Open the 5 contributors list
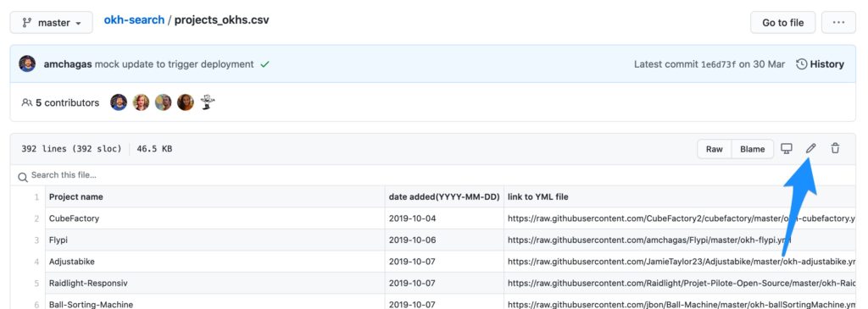The image size is (868, 309). click(x=60, y=102)
